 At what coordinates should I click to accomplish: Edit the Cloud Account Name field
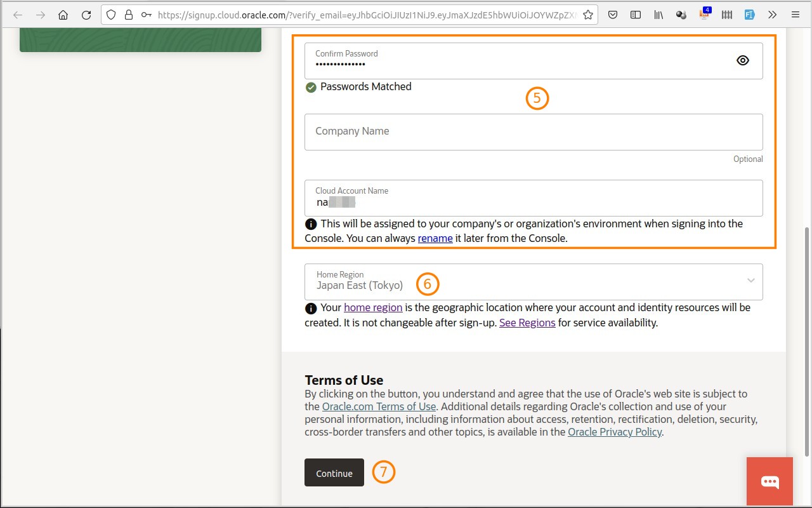coord(534,198)
